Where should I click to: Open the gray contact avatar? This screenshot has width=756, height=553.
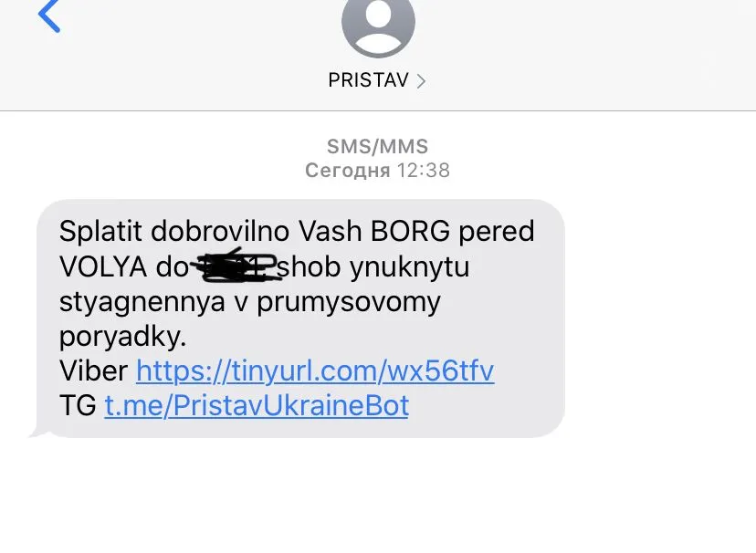pyautogui.click(x=379, y=24)
